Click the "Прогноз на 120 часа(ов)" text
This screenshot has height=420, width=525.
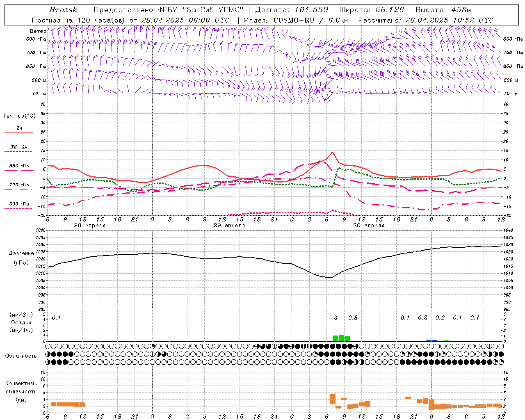click(79, 20)
